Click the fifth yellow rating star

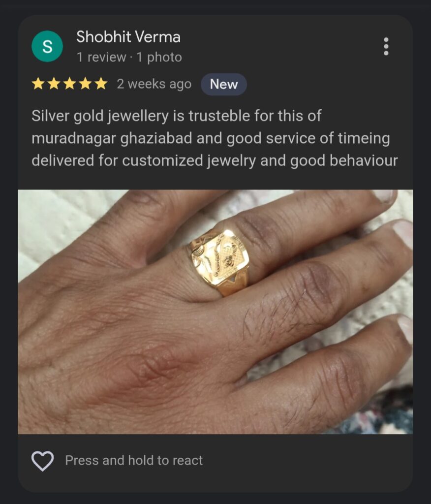[101, 84]
